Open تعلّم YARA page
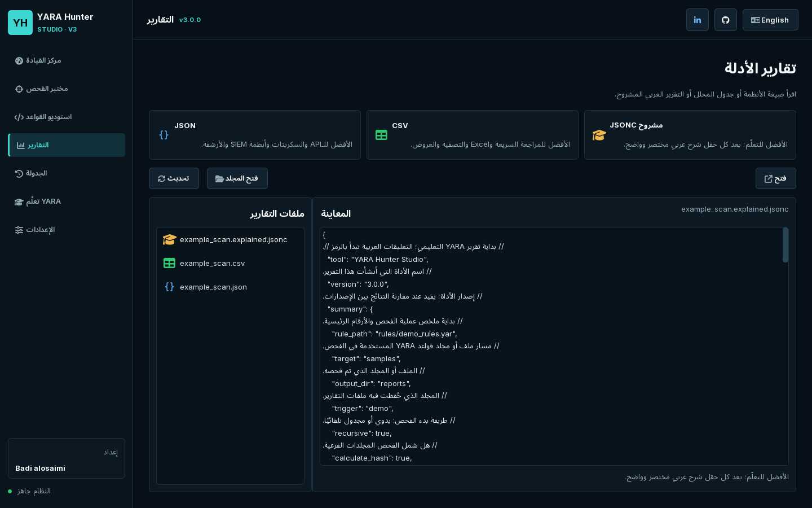This screenshot has height=508, width=812. tap(67, 202)
